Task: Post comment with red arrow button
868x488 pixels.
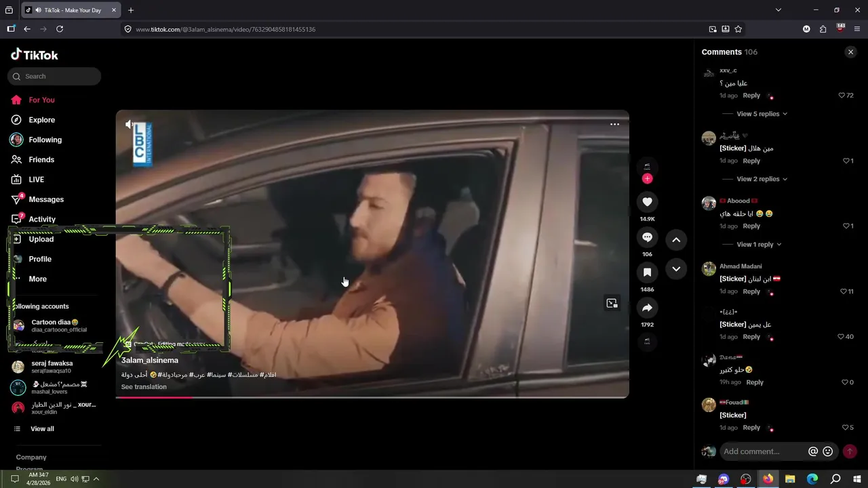Action: pos(850,451)
